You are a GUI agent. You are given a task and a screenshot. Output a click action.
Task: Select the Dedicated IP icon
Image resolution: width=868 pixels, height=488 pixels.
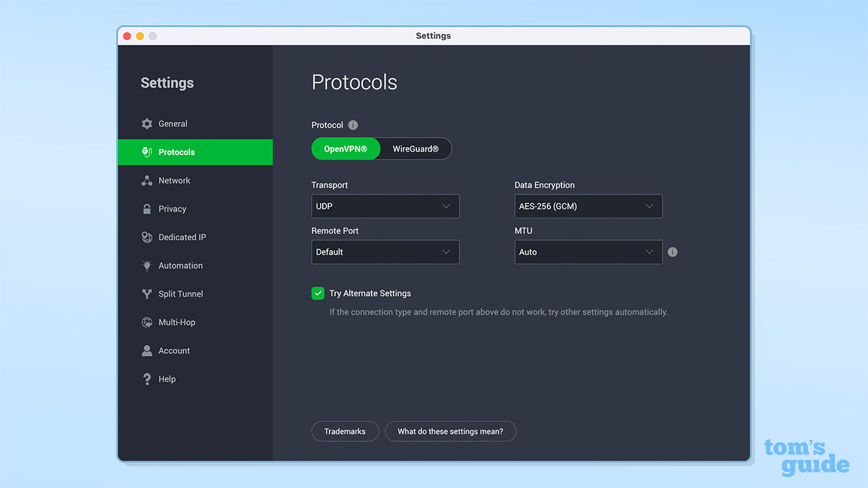(147, 237)
